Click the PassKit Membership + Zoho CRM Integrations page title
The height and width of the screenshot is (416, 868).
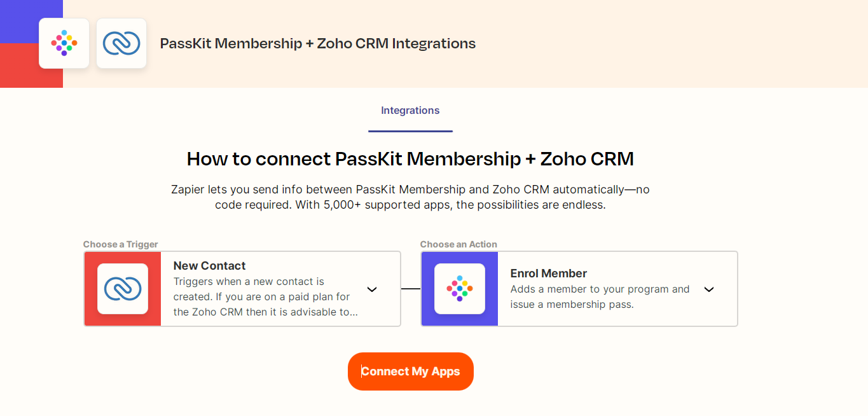(x=317, y=44)
